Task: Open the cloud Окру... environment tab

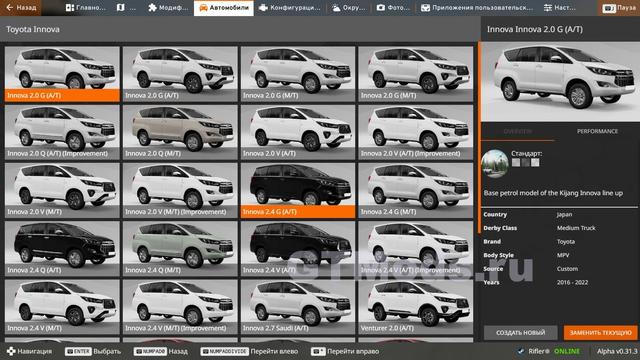Action: tap(349, 8)
